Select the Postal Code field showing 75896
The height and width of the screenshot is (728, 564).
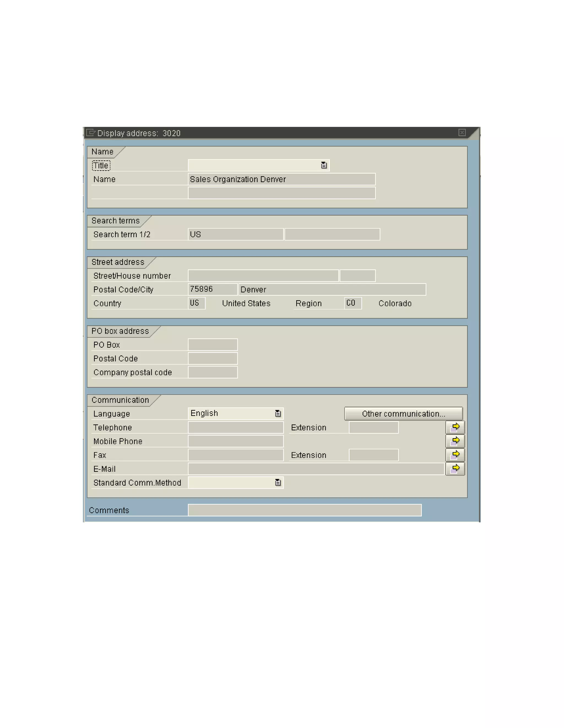(212, 289)
